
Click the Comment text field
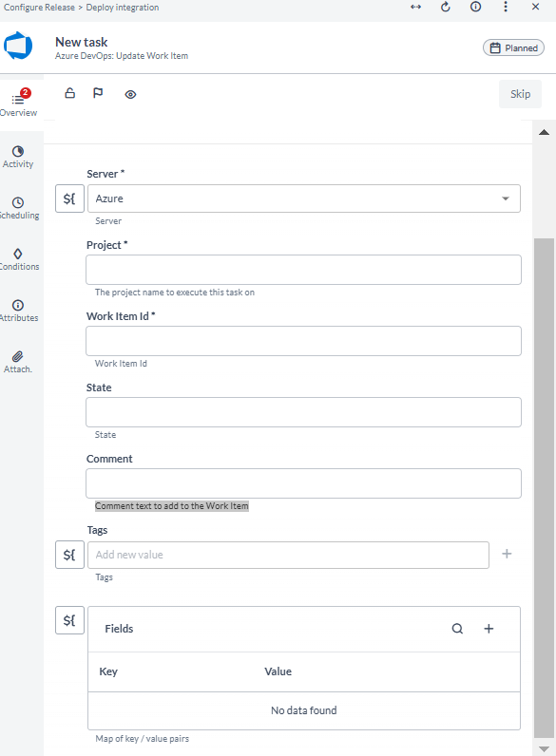point(303,483)
